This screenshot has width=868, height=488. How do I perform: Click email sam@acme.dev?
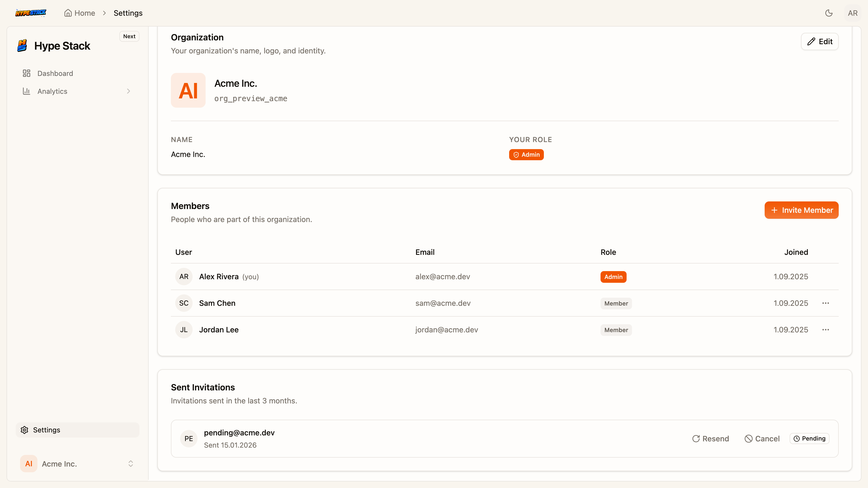pyautogui.click(x=443, y=303)
